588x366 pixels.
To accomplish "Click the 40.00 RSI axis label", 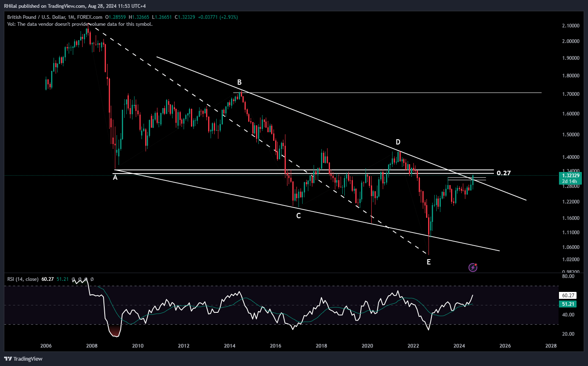I will click(x=568, y=315).
